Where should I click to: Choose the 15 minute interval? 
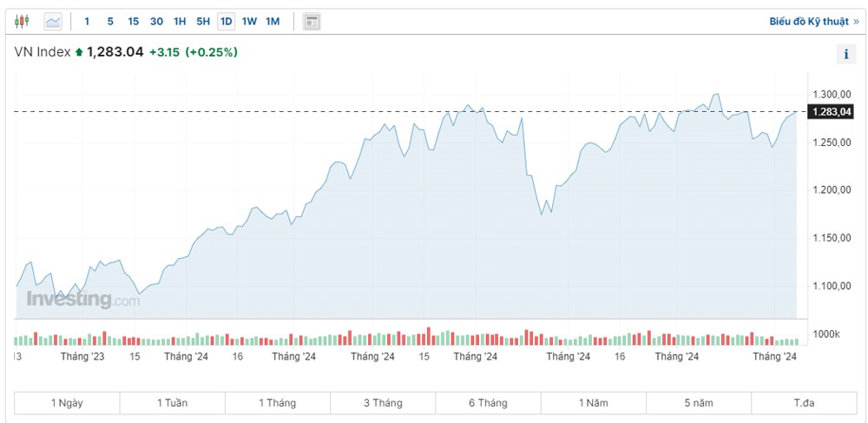(133, 21)
